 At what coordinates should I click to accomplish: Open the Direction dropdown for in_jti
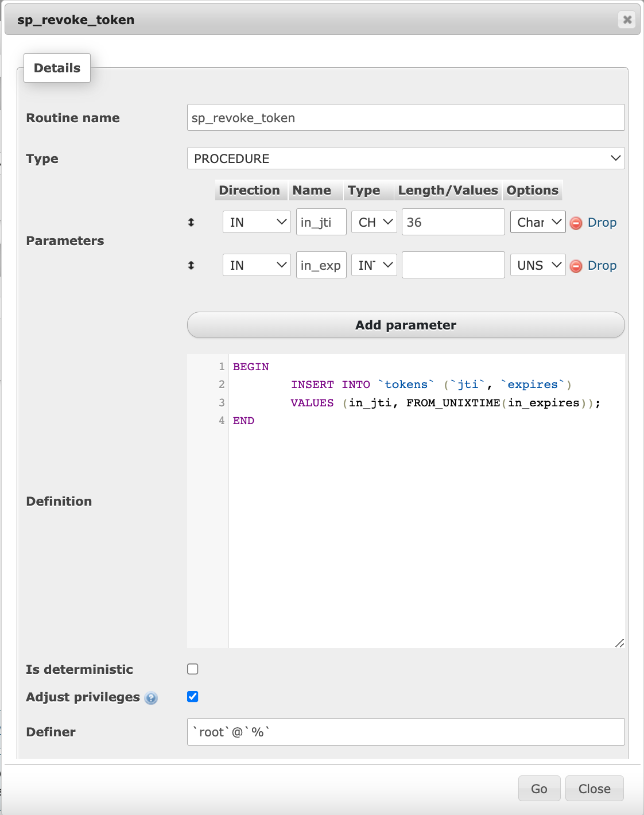[256, 222]
